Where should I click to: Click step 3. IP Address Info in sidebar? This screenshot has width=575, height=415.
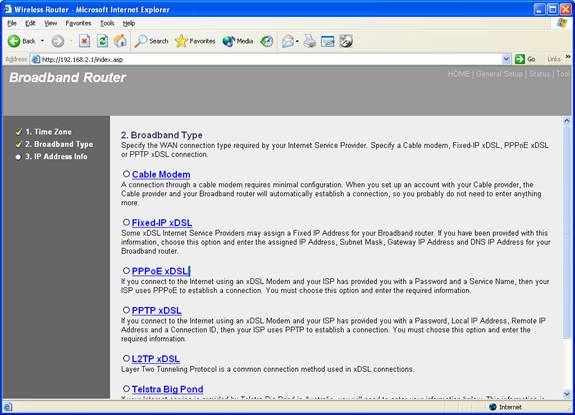pyautogui.click(x=56, y=157)
